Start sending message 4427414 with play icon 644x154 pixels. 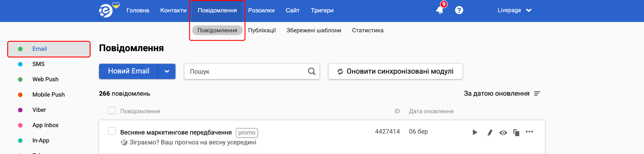pyautogui.click(x=475, y=132)
